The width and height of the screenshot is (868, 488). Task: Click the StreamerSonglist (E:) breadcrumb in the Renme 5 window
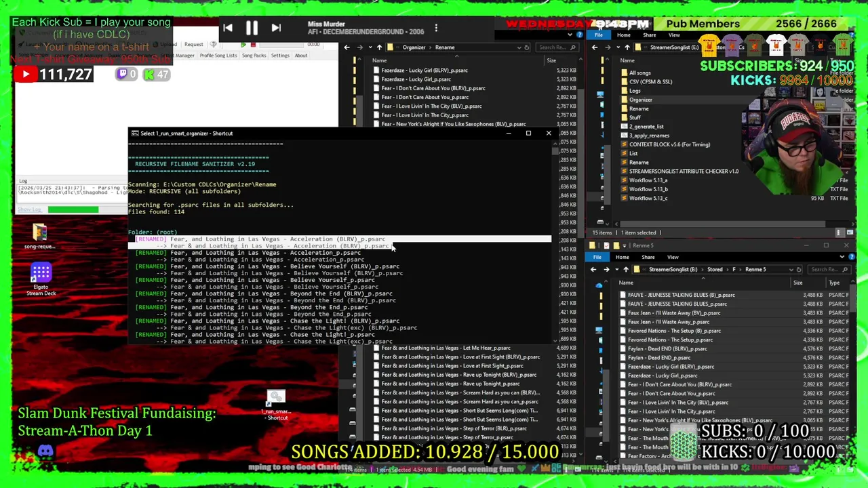pos(673,270)
